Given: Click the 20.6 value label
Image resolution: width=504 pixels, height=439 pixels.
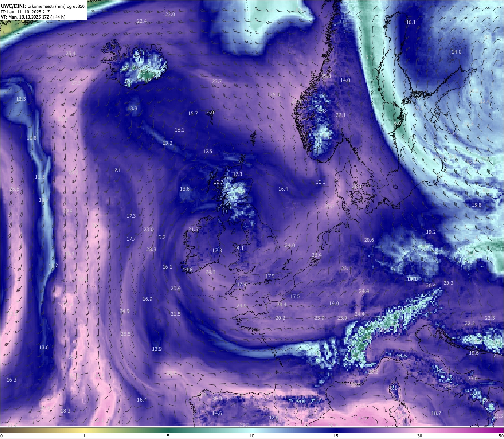Looking at the screenshot, I should tap(369, 240).
